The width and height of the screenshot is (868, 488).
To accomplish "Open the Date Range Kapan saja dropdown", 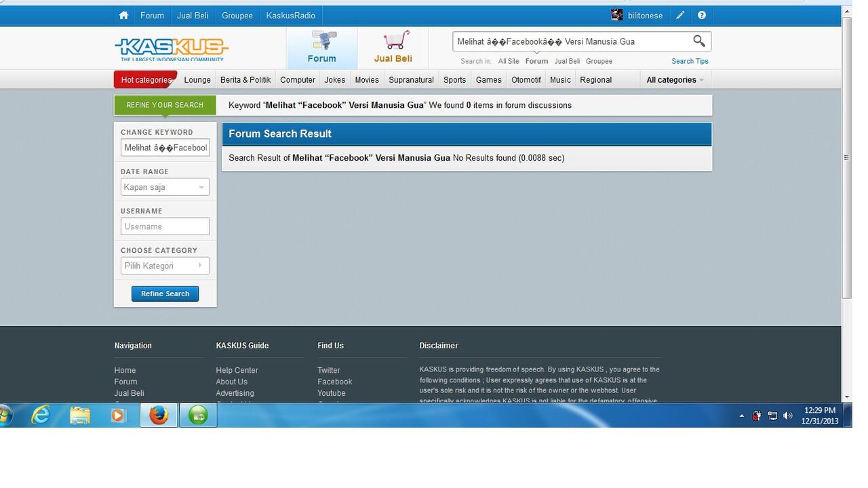I will click(x=165, y=187).
